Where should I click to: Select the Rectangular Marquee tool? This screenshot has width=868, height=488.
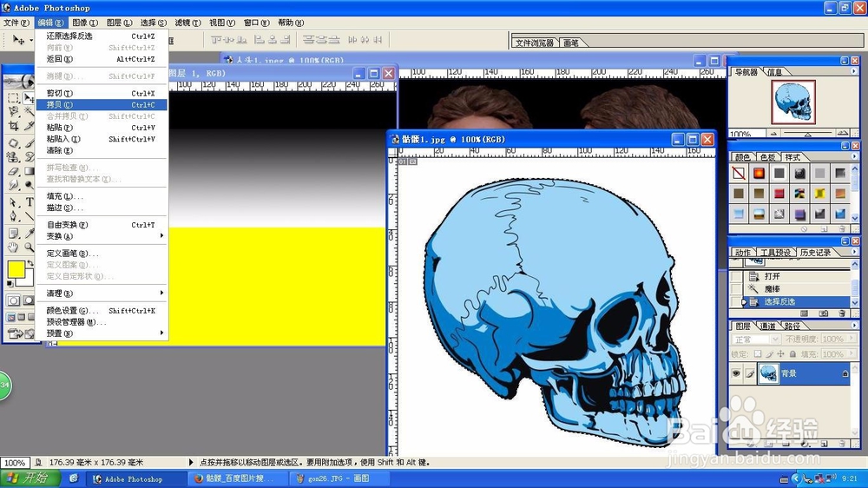pos(14,98)
